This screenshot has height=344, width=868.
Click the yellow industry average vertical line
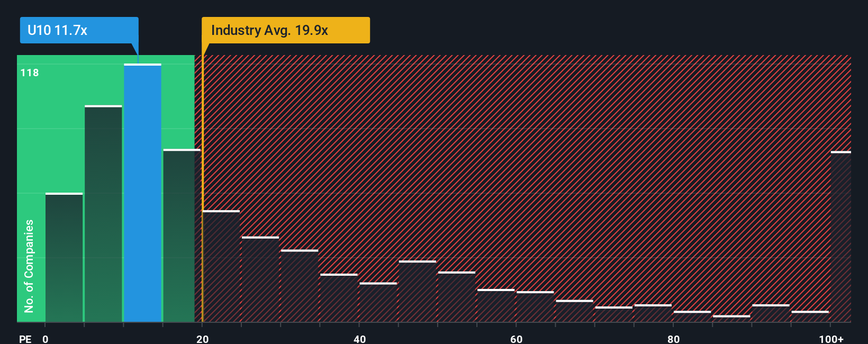pyautogui.click(x=202, y=188)
